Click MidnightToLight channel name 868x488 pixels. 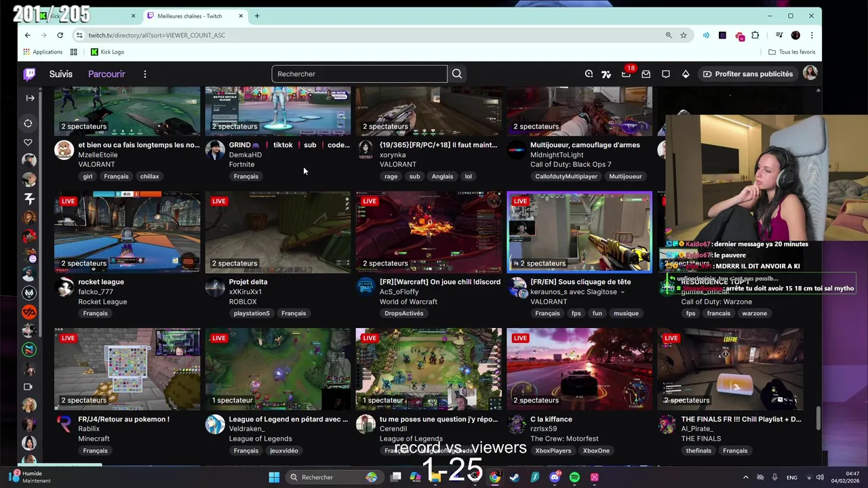pyautogui.click(x=557, y=155)
